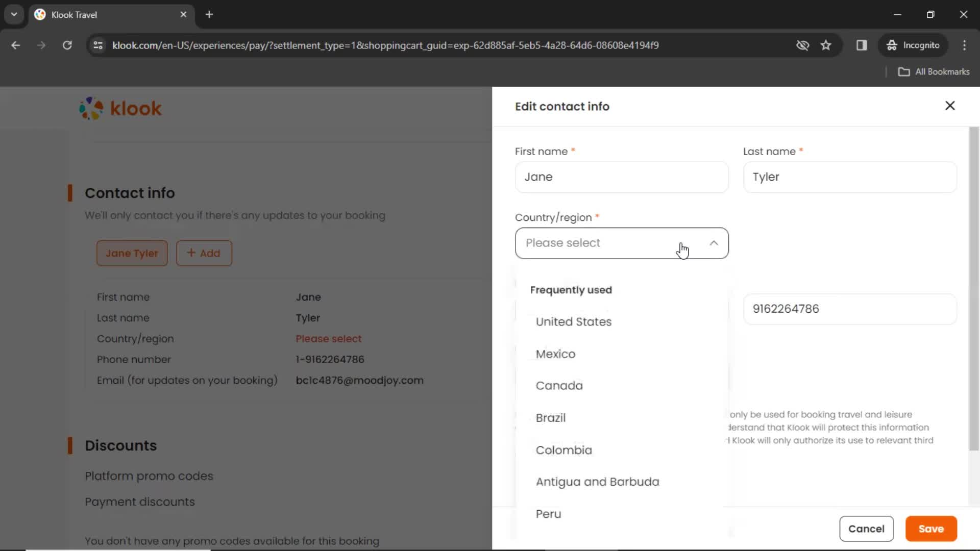980x551 pixels.
Task: Click the Discounts section heading
Action: 121,445
